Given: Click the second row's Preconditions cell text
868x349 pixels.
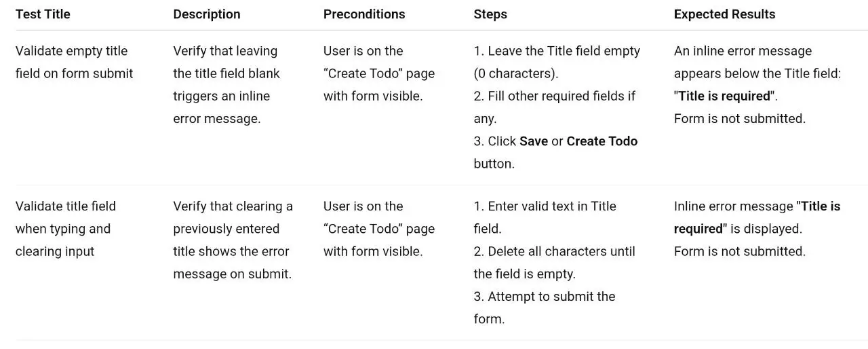Looking at the screenshot, I should point(378,229).
